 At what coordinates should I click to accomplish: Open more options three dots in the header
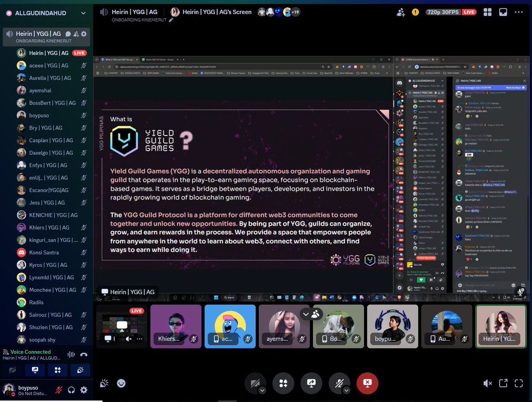(518, 12)
